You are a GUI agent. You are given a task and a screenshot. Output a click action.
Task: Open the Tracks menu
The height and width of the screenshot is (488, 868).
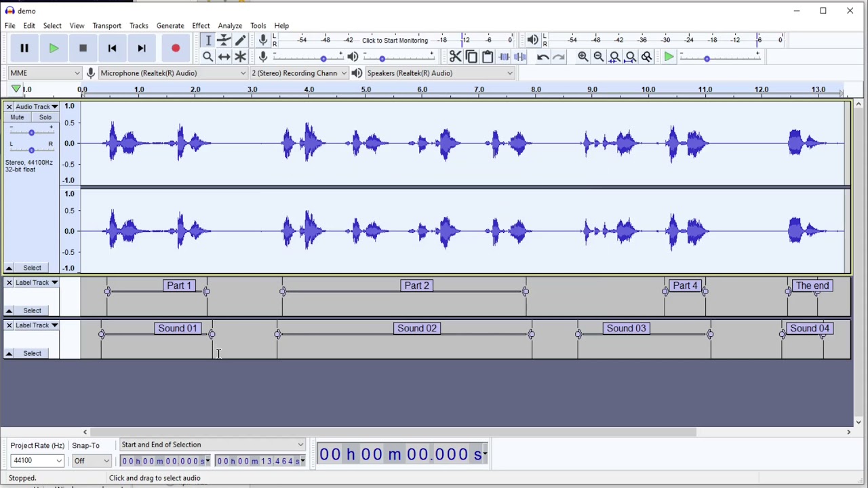(x=139, y=26)
